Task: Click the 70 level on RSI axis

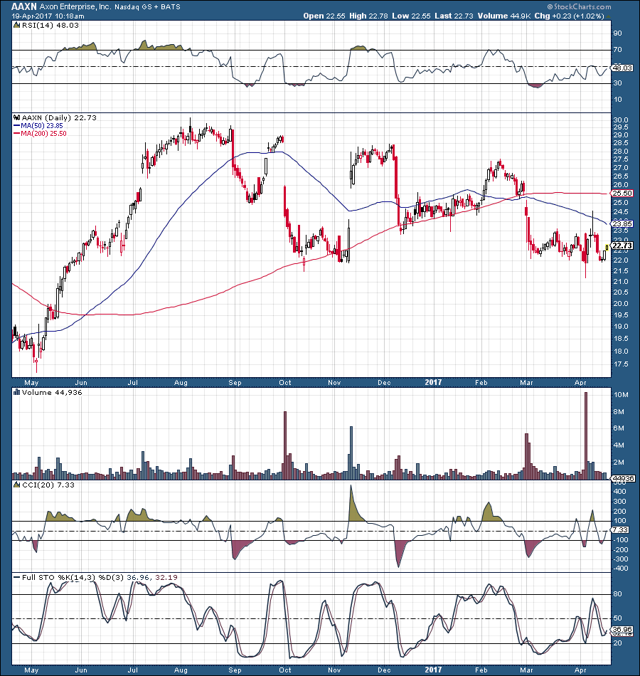Action: (x=618, y=50)
